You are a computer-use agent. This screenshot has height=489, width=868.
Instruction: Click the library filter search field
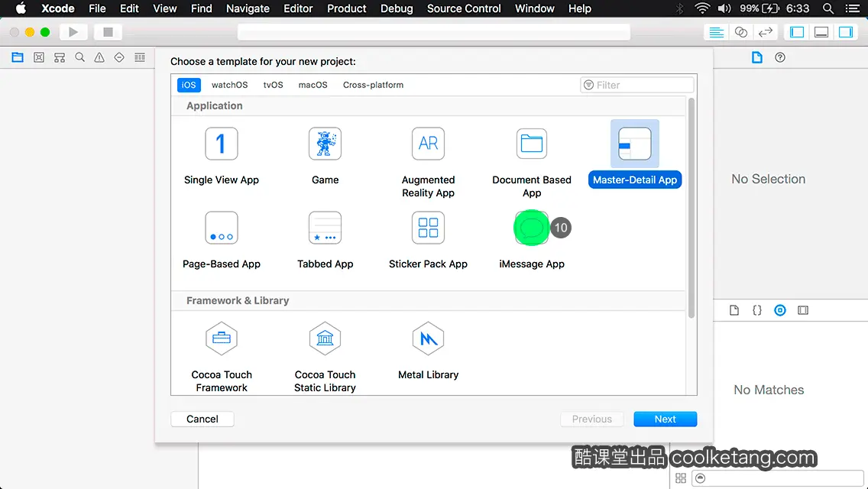pyautogui.click(x=778, y=478)
